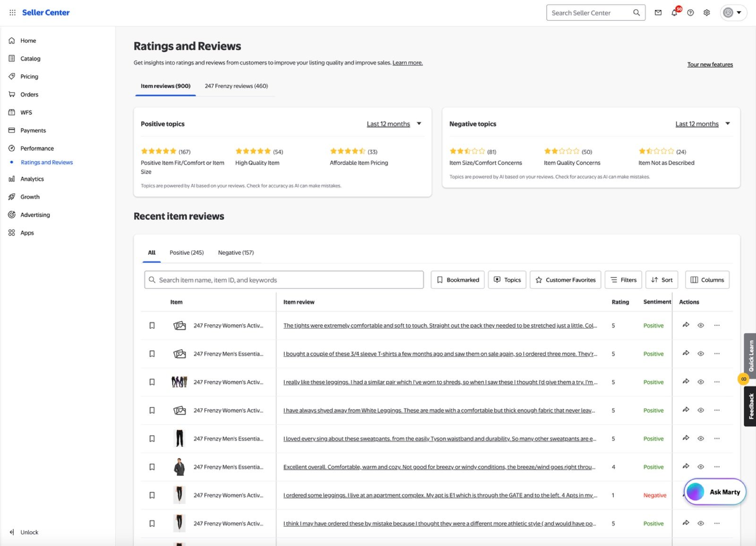This screenshot has height=546, width=756.
Task: Open the account profile dropdown
Action: coord(733,13)
